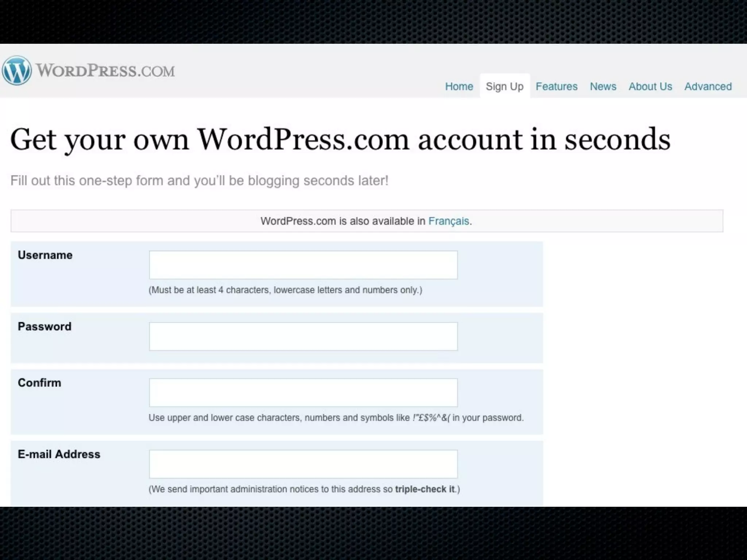Image resolution: width=747 pixels, height=560 pixels.
Task: Click the page headline about WordPress.com account
Action: (x=340, y=140)
